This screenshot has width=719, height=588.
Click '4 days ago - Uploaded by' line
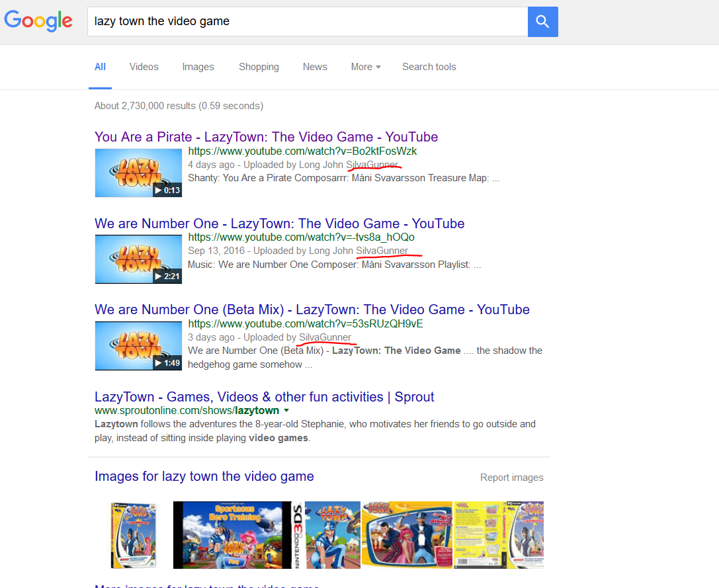coord(294,165)
